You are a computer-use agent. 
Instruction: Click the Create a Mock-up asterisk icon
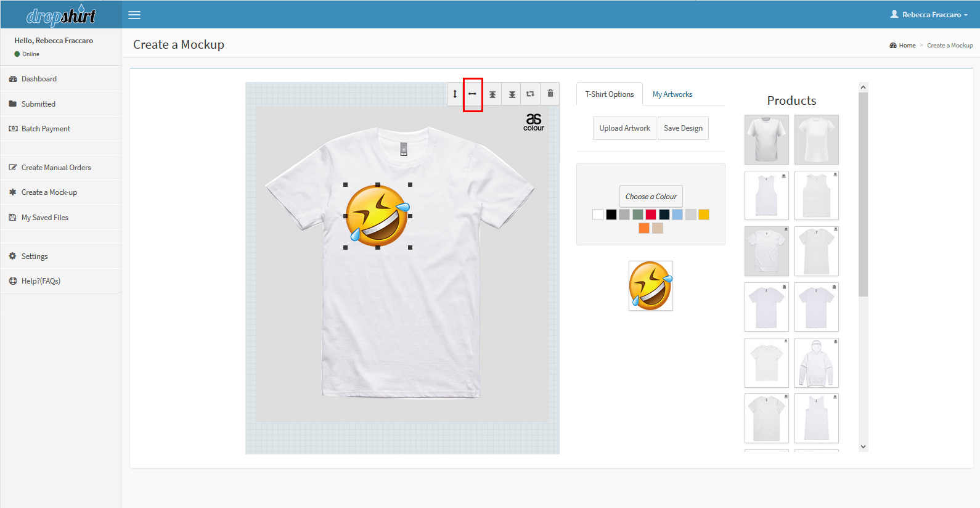pos(13,192)
